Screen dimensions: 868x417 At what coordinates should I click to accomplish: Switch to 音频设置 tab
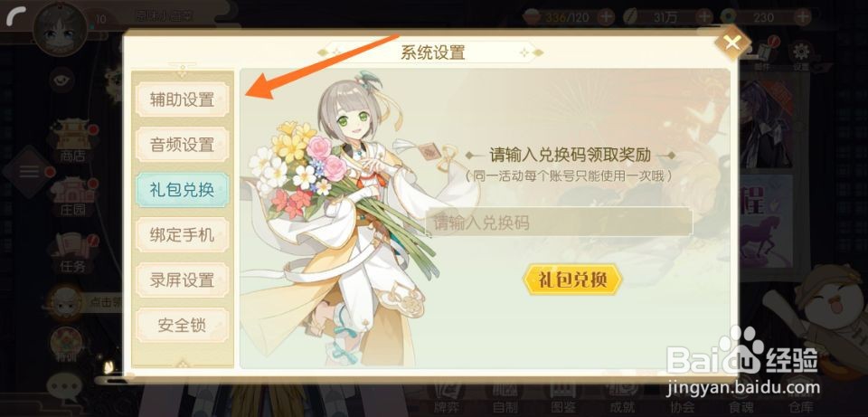tap(182, 145)
